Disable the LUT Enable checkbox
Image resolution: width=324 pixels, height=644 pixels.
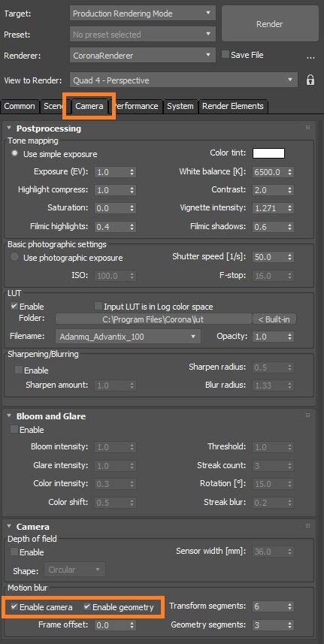pos(14,307)
